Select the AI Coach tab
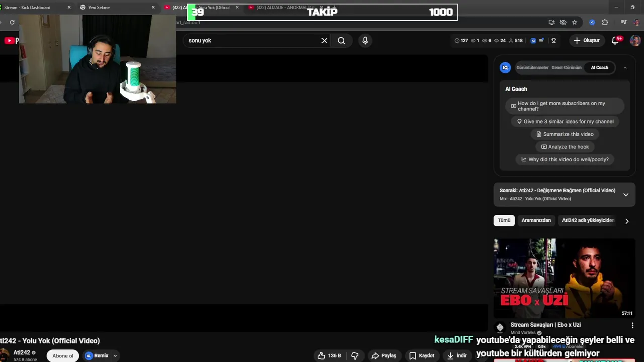The height and width of the screenshot is (362, 644). [x=599, y=67]
